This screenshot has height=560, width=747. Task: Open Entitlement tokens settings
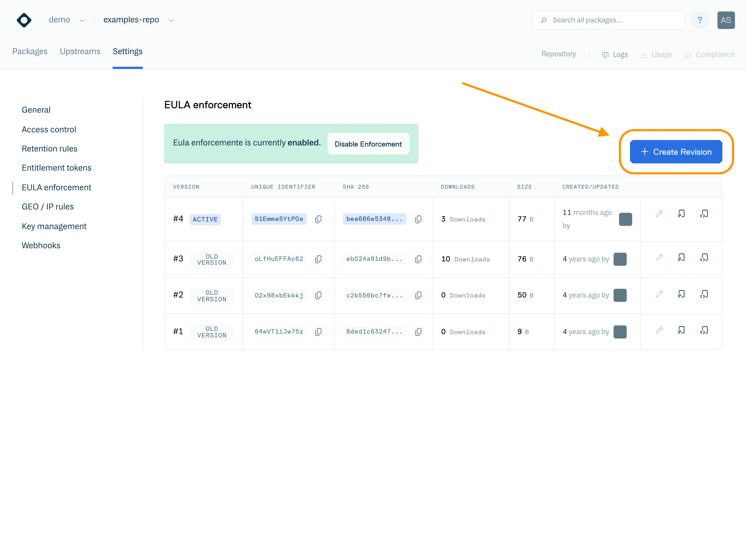coord(56,168)
